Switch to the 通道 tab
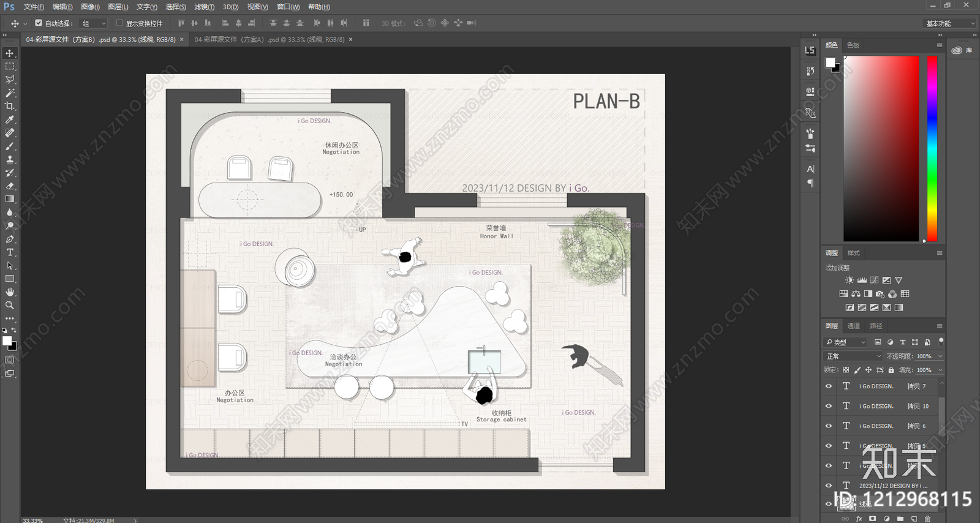The image size is (980, 523). click(853, 326)
